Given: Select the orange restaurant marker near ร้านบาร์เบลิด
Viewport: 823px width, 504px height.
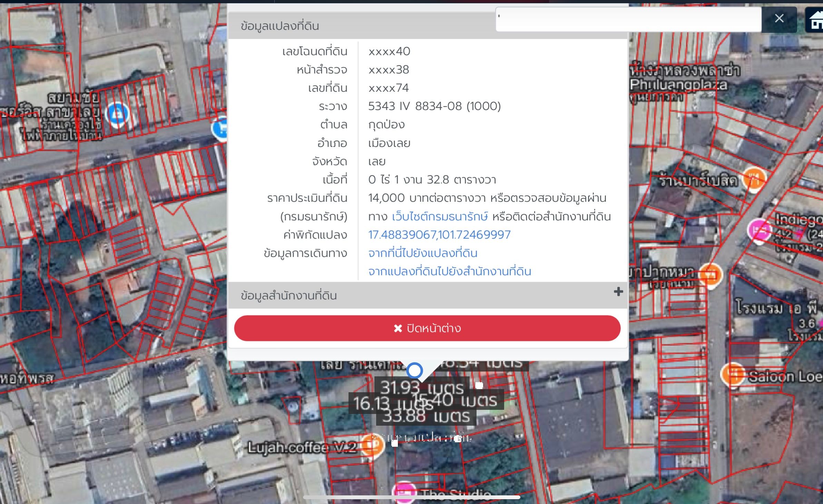Looking at the screenshot, I should point(754,179).
